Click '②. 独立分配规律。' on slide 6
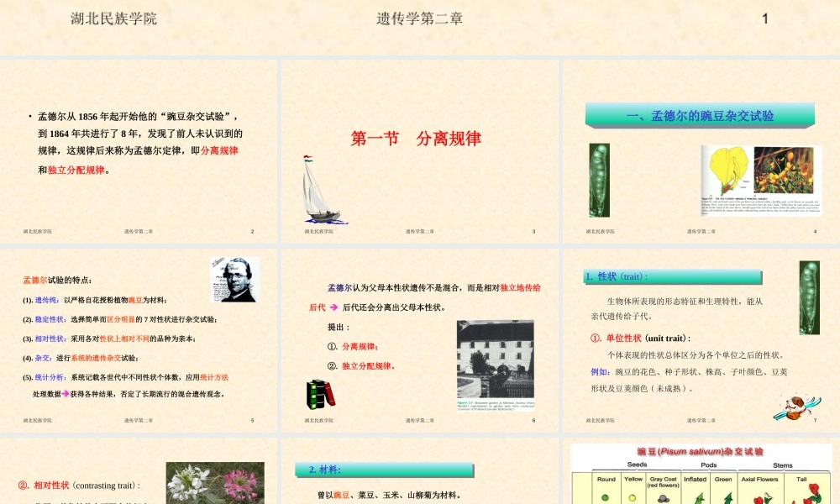The height and width of the screenshot is (504, 840). [361, 365]
